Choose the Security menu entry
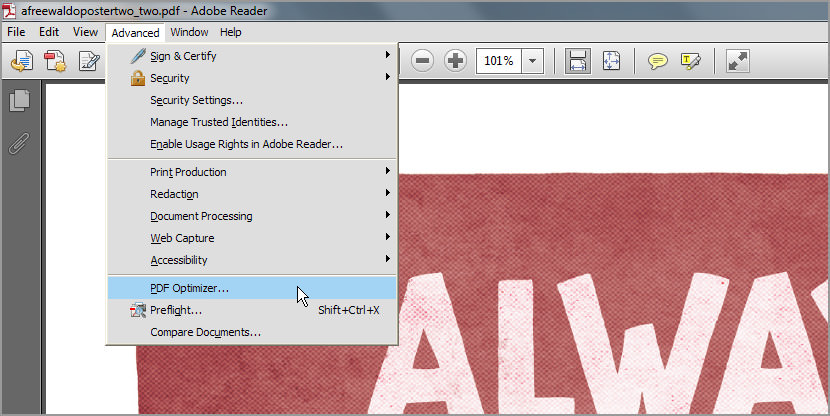 coord(252,78)
